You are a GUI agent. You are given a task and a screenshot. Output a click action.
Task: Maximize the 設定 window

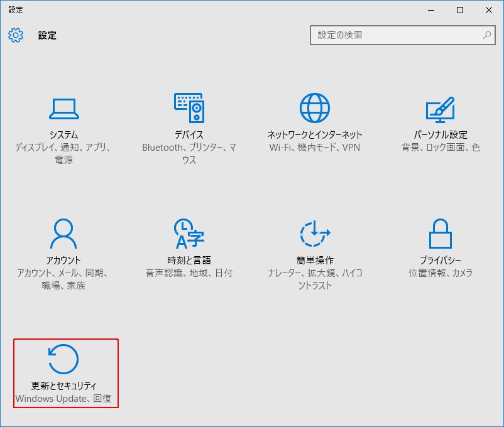tap(460, 10)
